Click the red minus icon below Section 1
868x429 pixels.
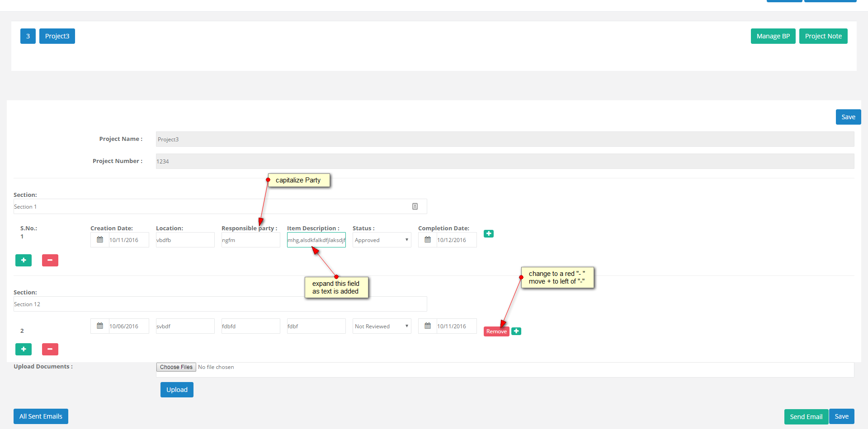tap(50, 261)
